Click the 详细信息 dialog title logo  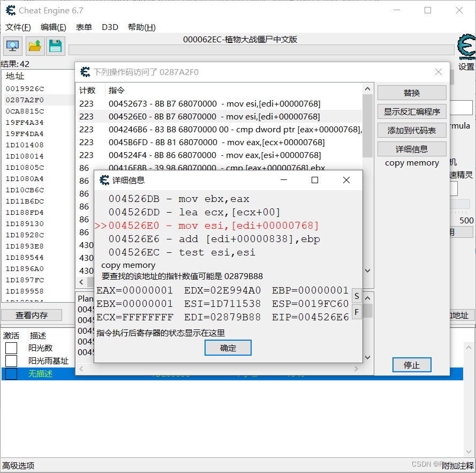(x=104, y=180)
